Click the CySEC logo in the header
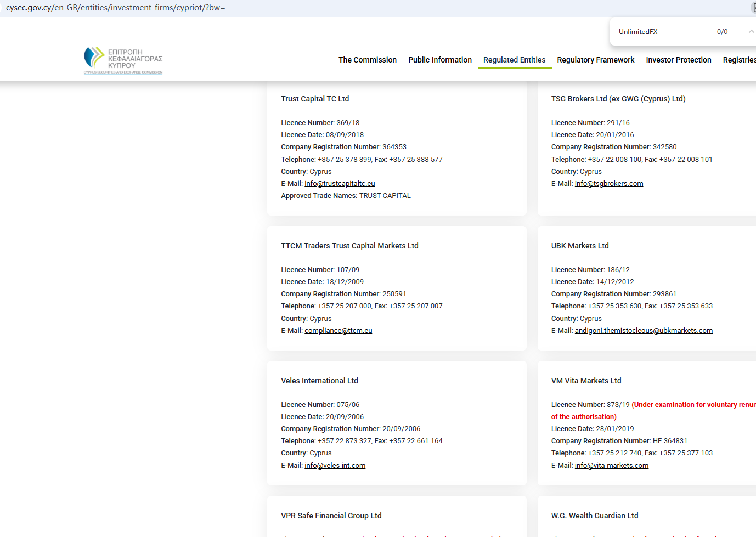 tap(123, 60)
